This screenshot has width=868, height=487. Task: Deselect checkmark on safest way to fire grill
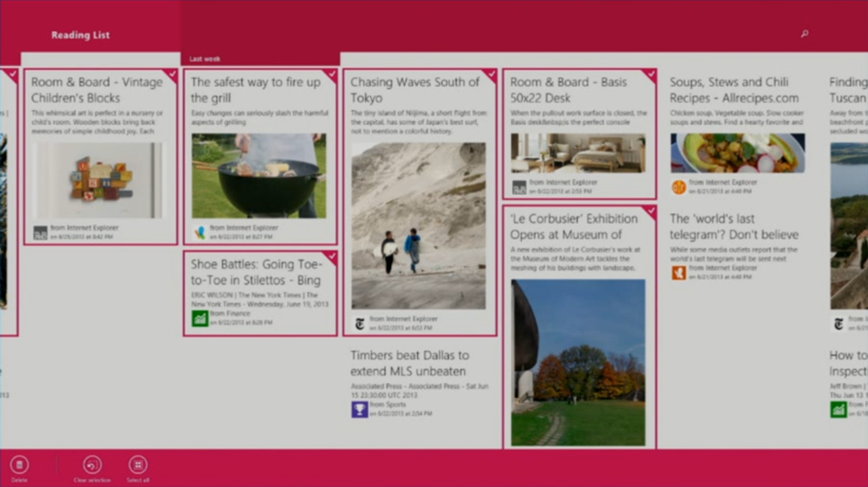(331, 75)
